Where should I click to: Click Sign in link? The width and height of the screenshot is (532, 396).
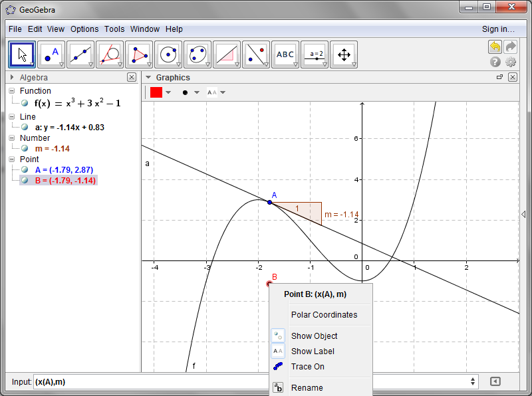coord(498,29)
